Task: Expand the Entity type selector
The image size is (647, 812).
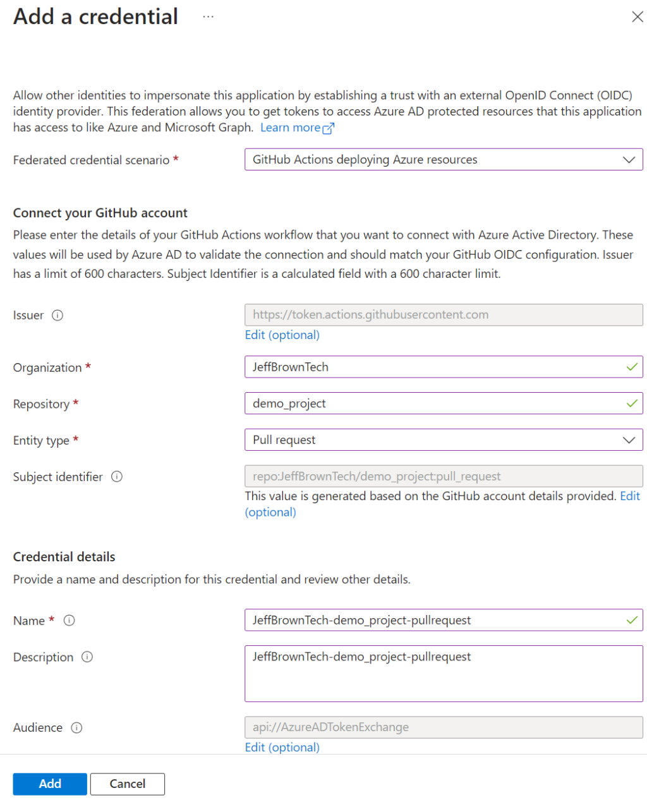Action: (x=442, y=440)
